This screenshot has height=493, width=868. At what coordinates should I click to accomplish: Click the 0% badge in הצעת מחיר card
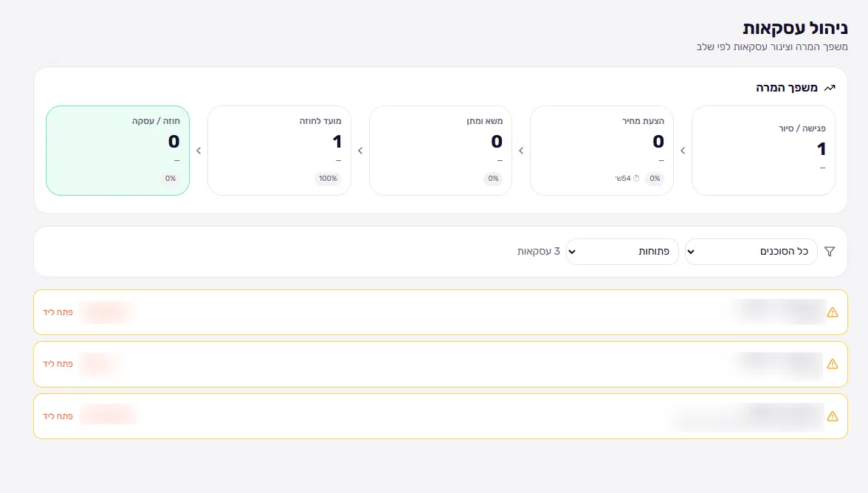coord(655,178)
